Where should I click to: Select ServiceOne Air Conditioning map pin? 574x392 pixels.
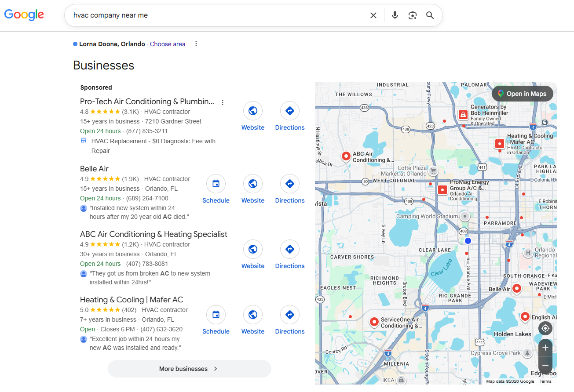[374, 322]
